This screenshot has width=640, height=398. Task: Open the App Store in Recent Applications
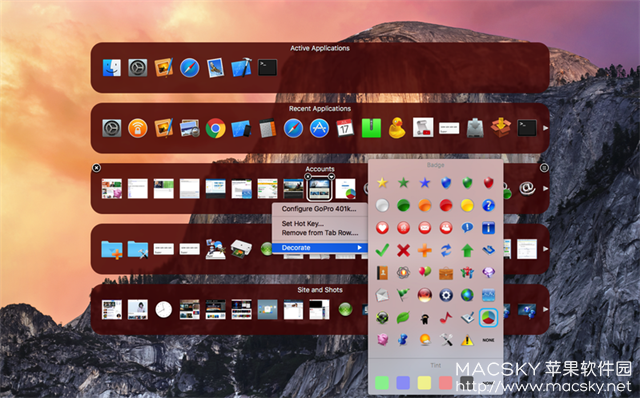(319, 128)
